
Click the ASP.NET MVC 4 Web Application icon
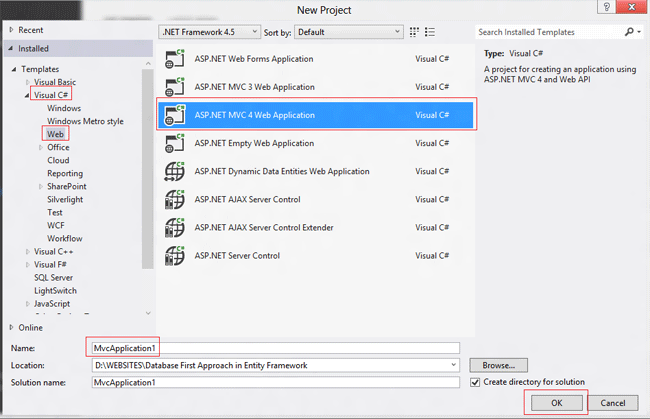(x=175, y=115)
